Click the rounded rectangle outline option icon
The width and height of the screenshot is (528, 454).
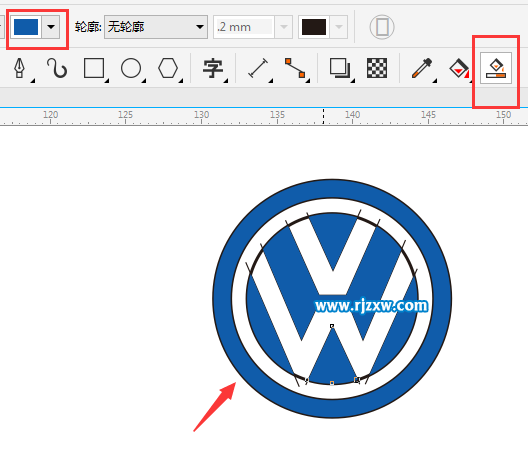coord(382,27)
